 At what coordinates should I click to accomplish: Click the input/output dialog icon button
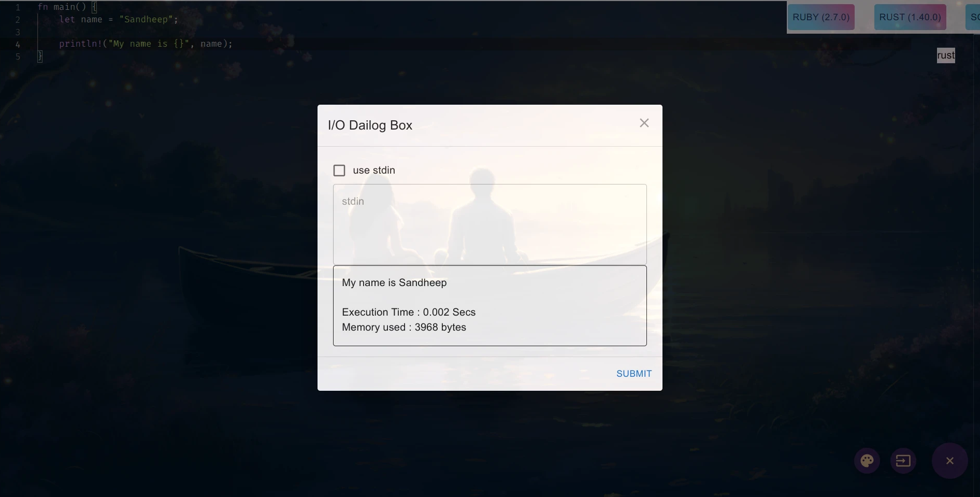(903, 461)
